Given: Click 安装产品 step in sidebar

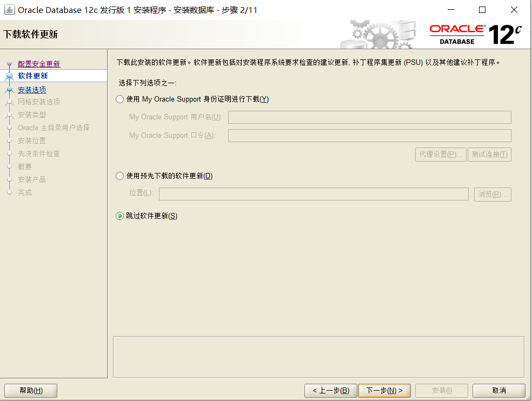Looking at the screenshot, I should pyautogui.click(x=32, y=179).
